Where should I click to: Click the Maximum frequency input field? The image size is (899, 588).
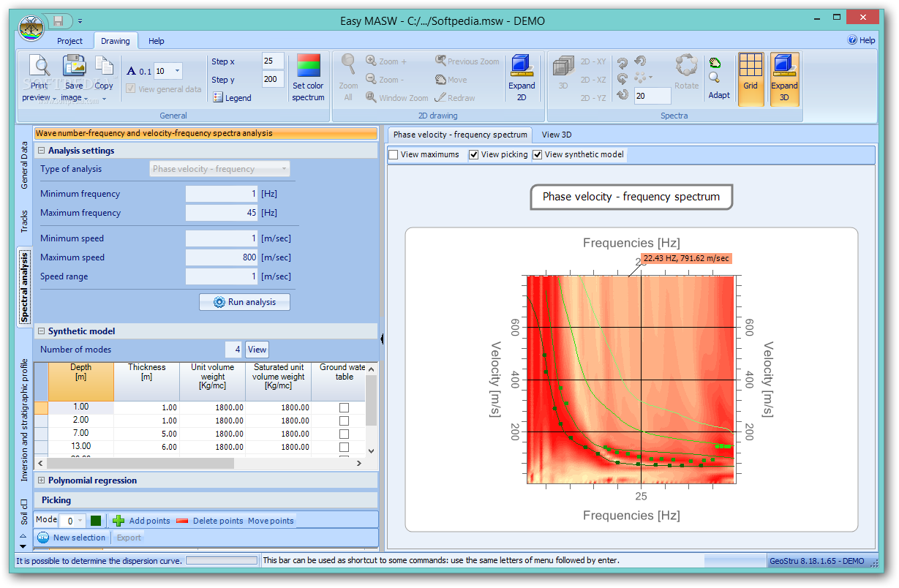point(222,213)
